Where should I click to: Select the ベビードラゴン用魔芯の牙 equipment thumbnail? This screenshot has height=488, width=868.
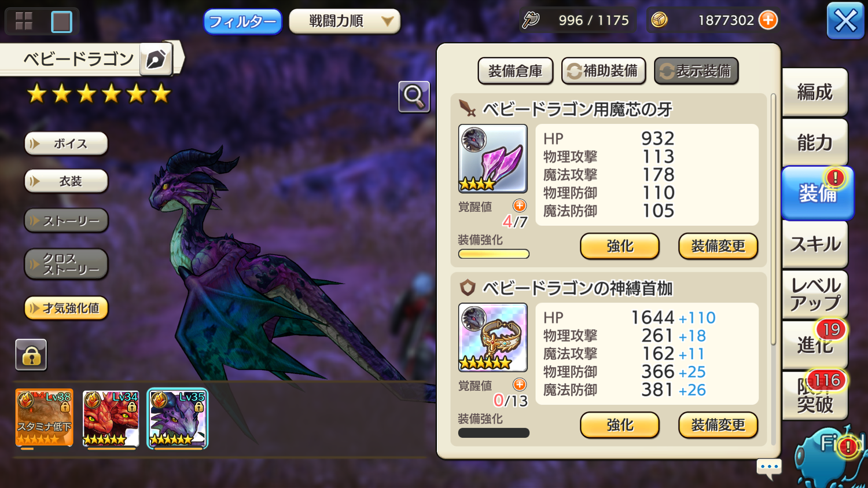[492, 159]
